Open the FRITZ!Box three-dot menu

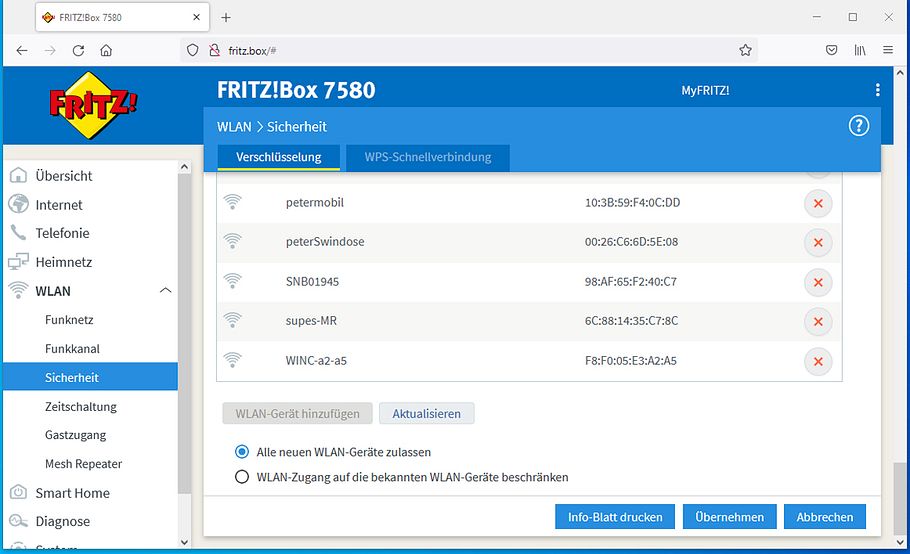pos(877,90)
